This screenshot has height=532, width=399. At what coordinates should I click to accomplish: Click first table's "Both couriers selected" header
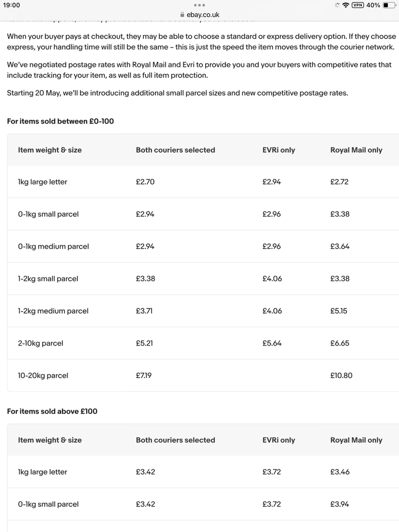tap(175, 150)
